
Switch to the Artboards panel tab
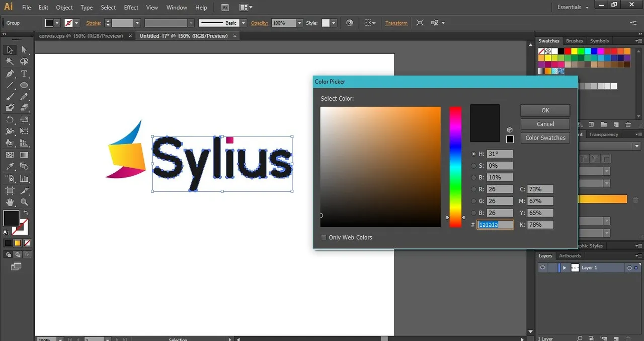click(570, 256)
